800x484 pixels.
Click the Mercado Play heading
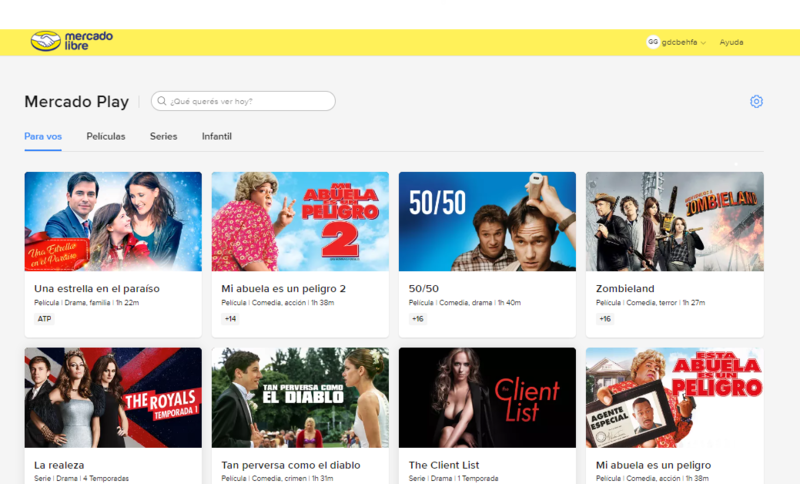pyautogui.click(x=77, y=101)
